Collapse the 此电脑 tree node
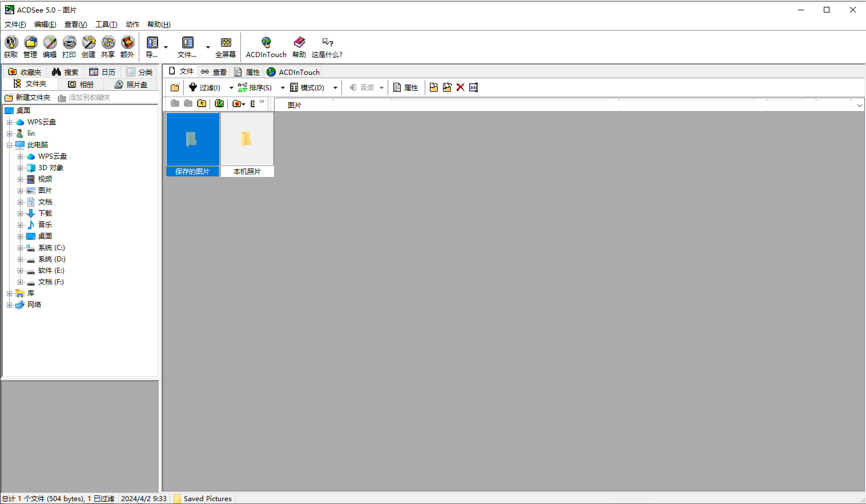 (x=9, y=145)
